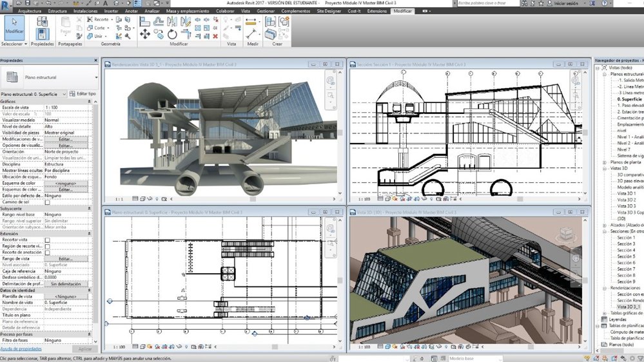The height and width of the screenshot is (362, 644).
Task: Click the Sin delimitación button
Action: click(x=66, y=284)
